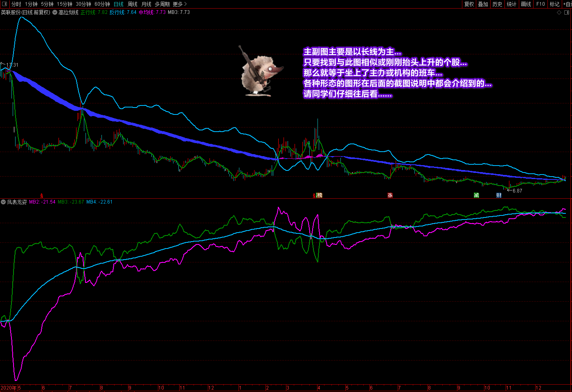572x392 pixels.
Task: Open the 高位划线 indicator dropdown
Action: click(x=55, y=12)
